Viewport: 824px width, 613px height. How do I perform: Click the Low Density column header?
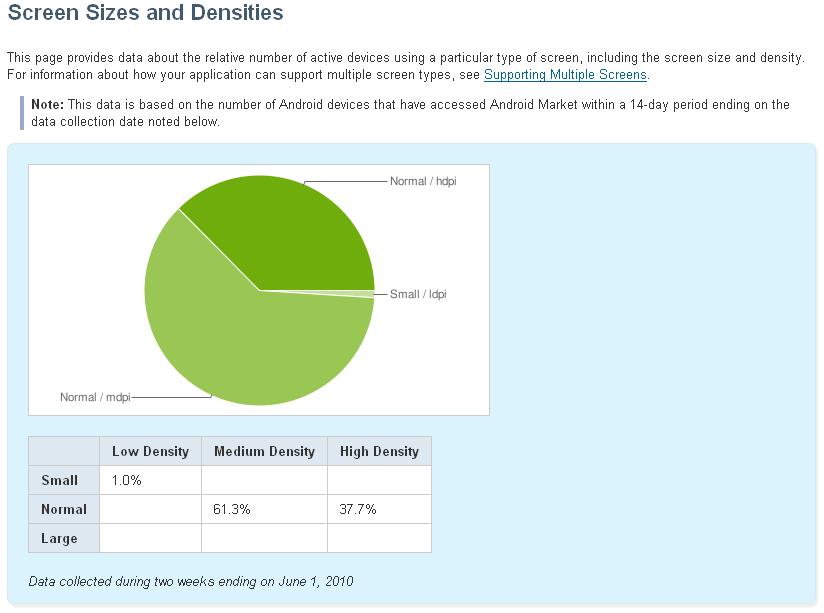click(x=150, y=451)
